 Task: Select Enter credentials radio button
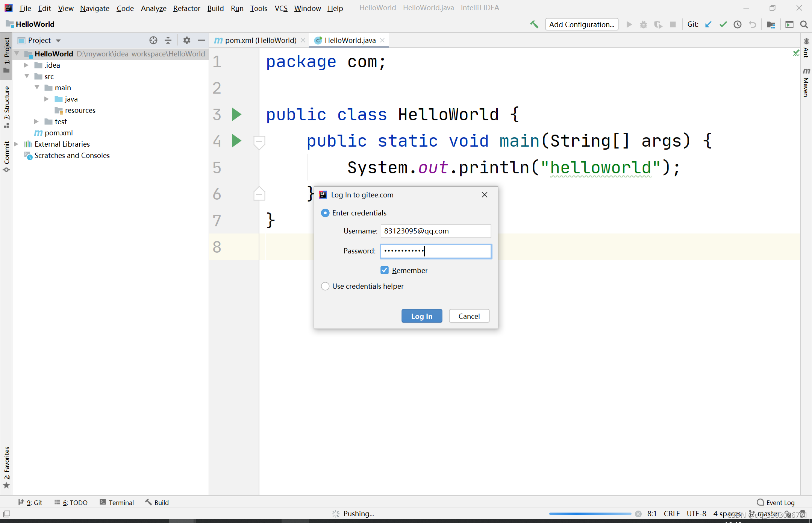(x=325, y=213)
